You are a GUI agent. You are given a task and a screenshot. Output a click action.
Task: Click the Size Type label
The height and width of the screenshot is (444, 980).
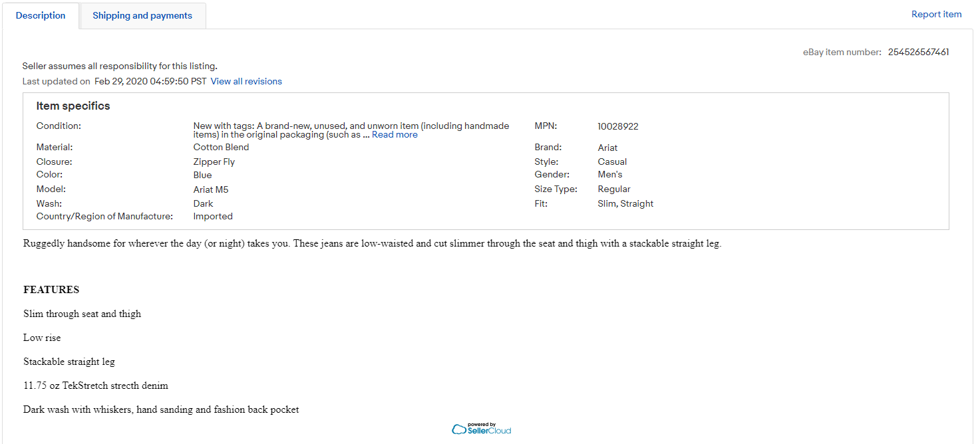[x=556, y=189]
